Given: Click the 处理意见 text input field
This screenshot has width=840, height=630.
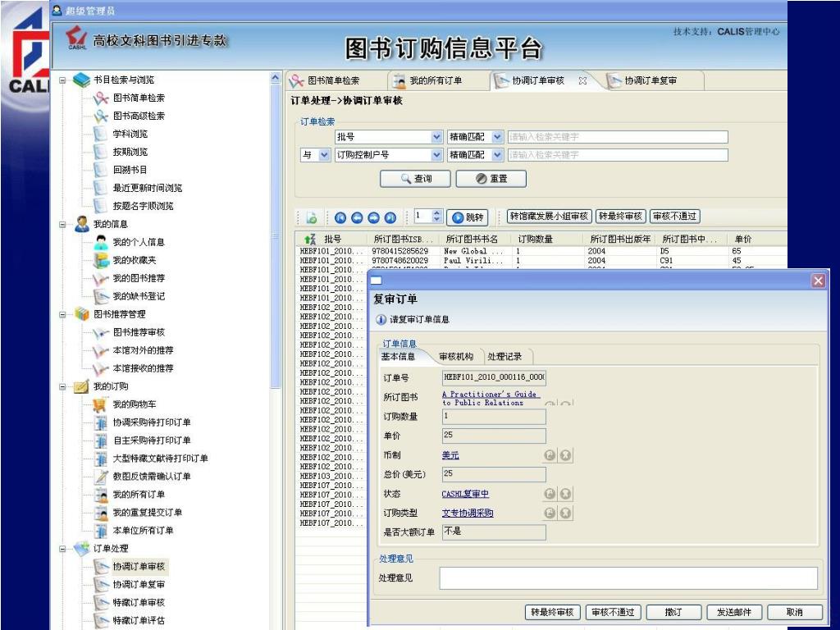Looking at the screenshot, I should tap(628, 578).
